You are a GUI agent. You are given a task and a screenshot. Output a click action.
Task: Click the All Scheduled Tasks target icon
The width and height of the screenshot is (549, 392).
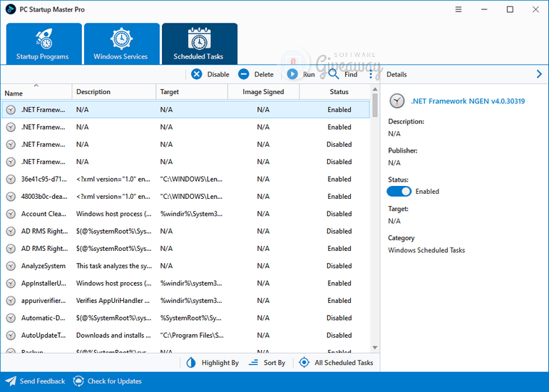[x=304, y=363]
